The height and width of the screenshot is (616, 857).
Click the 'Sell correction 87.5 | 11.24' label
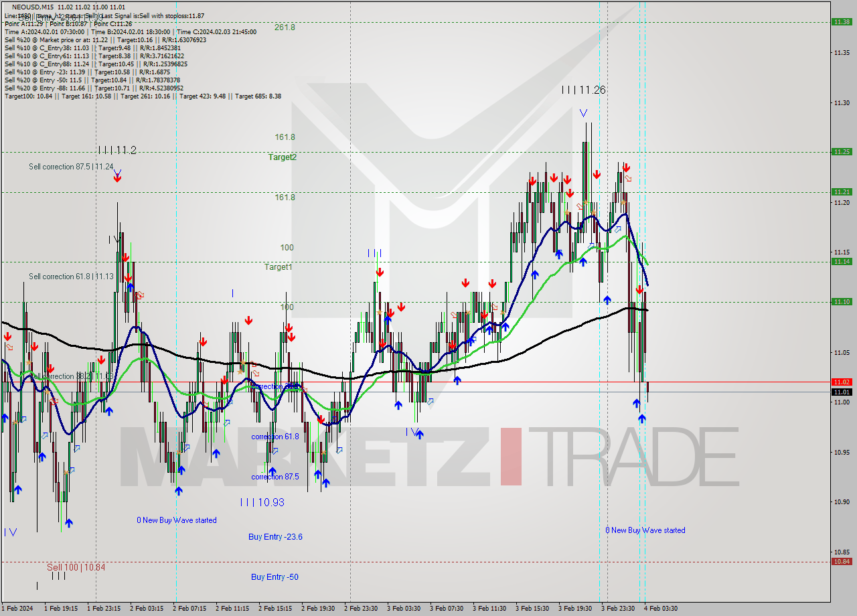tap(71, 166)
